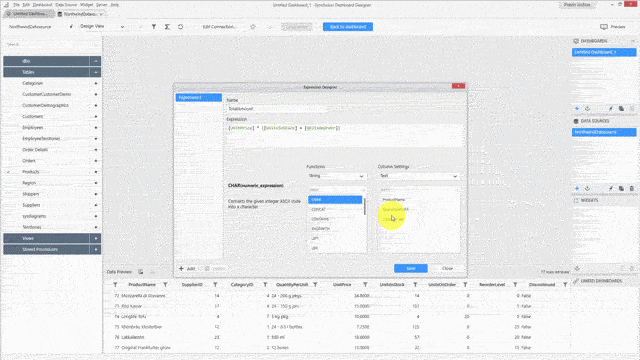The height and width of the screenshot is (360, 640).
Task: Click the sigma expression toolbar icon
Action: tap(167, 27)
